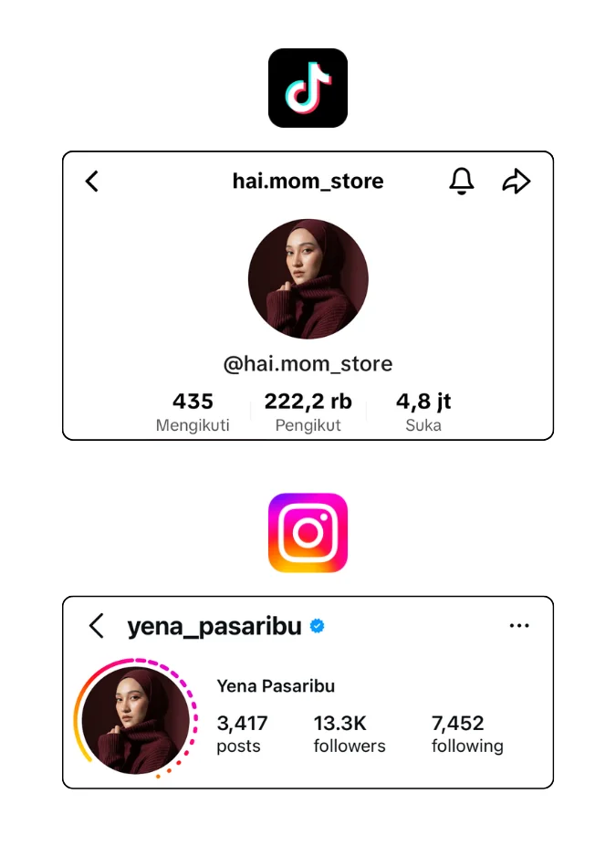The image size is (616, 856).
Task: View the TikTok profile picture
Action: 308,279
